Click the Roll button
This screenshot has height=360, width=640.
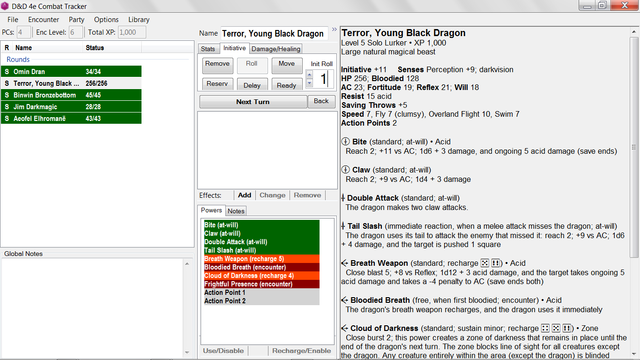tap(252, 64)
